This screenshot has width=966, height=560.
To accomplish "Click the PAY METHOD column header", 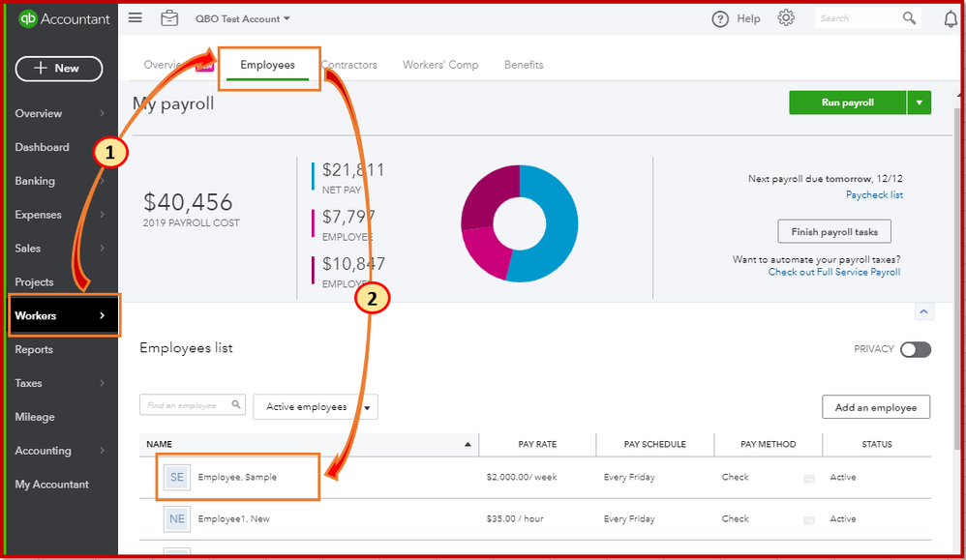I will coord(769,444).
